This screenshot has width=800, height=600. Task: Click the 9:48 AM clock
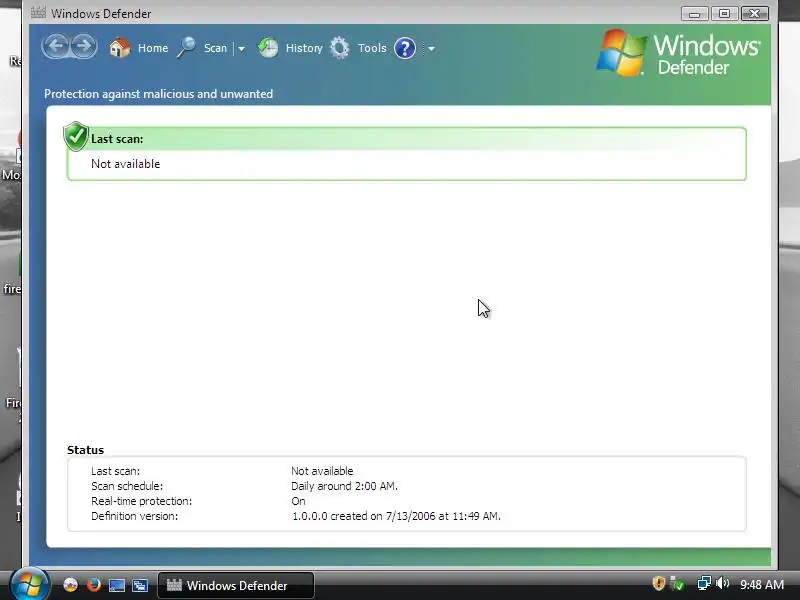coord(762,585)
